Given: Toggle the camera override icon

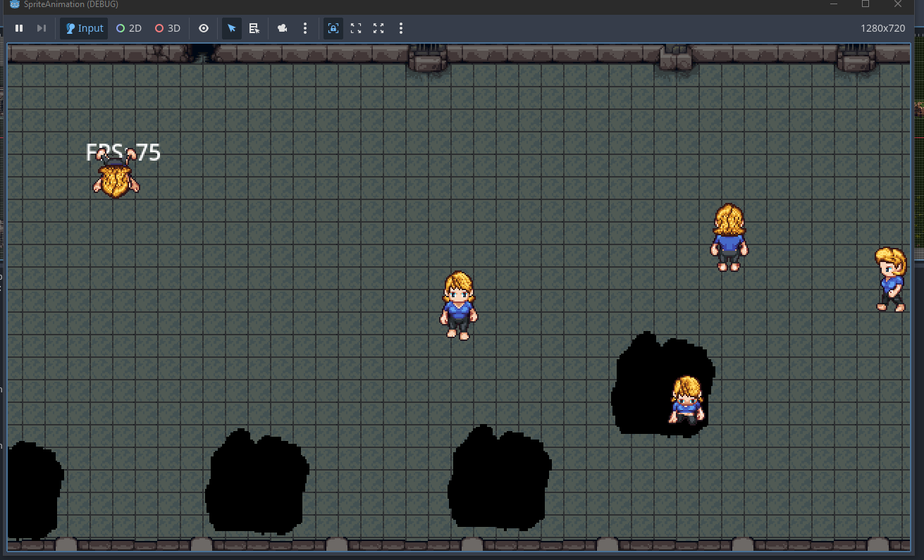Looking at the screenshot, I should [x=283, y=28].
